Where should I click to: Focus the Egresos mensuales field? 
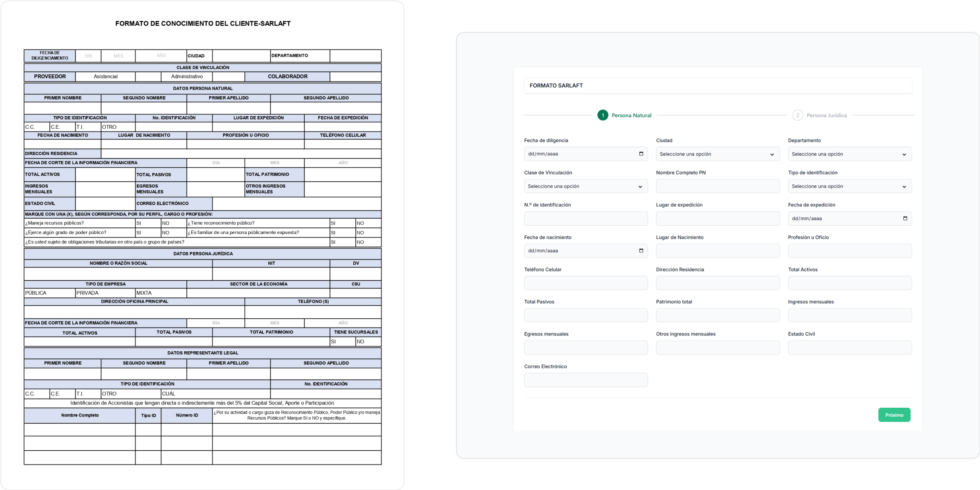coord(586,348)
